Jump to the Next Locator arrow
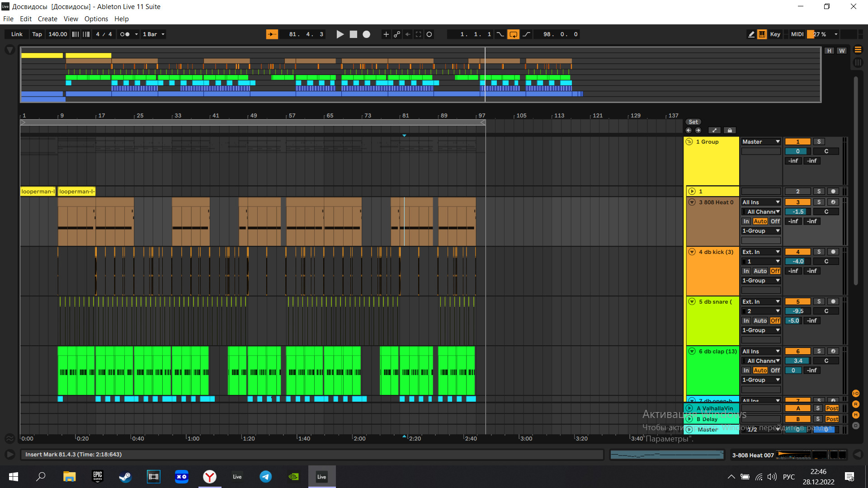This screenshot has height=488, width=868. tap(698, 131)
